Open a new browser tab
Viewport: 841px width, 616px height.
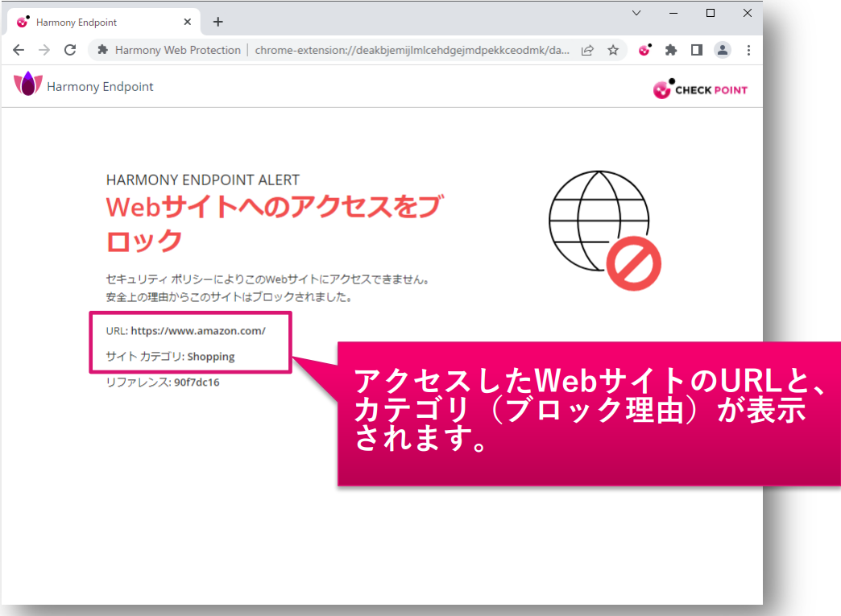(217, 22)
